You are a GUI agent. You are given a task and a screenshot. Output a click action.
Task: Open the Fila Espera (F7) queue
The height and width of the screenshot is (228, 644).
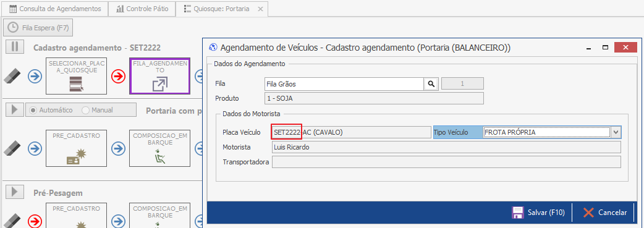pos(38,28)
